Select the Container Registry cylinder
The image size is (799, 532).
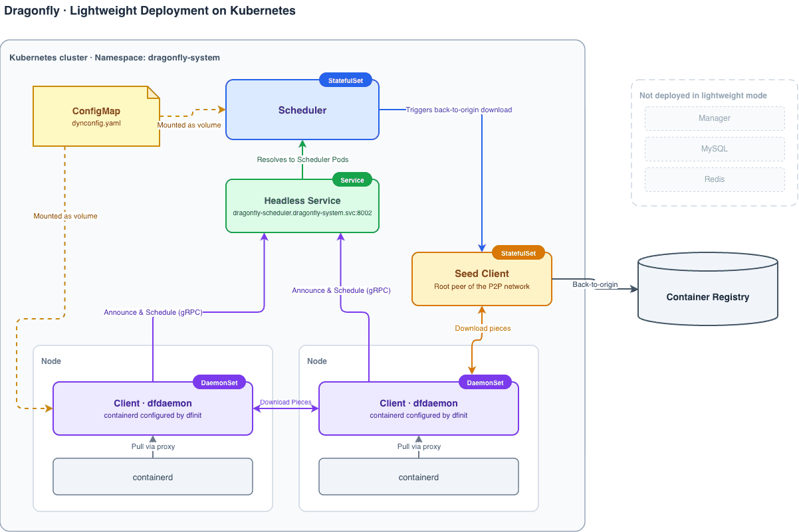[708, 289]
